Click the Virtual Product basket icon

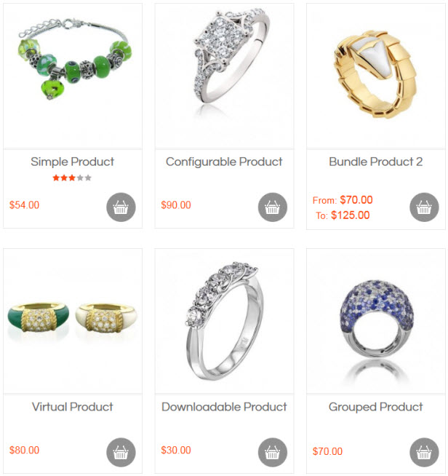click(x=121, y=452)
